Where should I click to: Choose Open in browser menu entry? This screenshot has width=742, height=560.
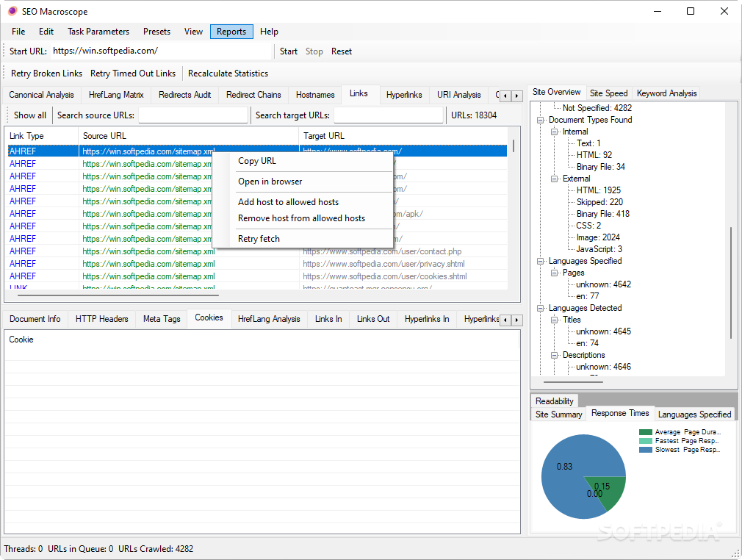click(x=303, y=182)
